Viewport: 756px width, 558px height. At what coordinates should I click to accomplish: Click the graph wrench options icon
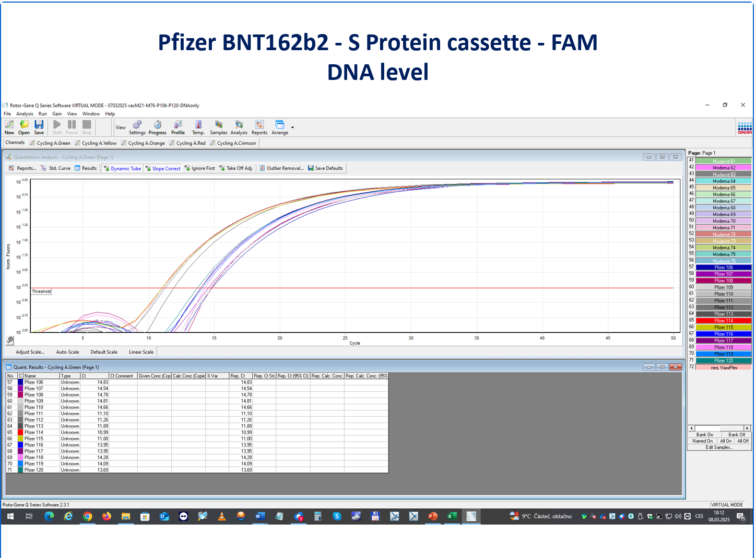click(10, 340)
